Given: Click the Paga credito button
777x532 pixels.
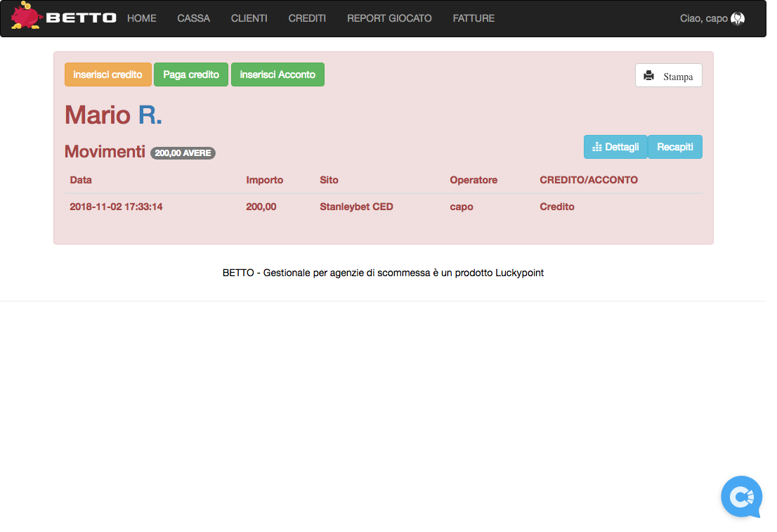Looking at the screenshot, I should (x=191, y=74).
